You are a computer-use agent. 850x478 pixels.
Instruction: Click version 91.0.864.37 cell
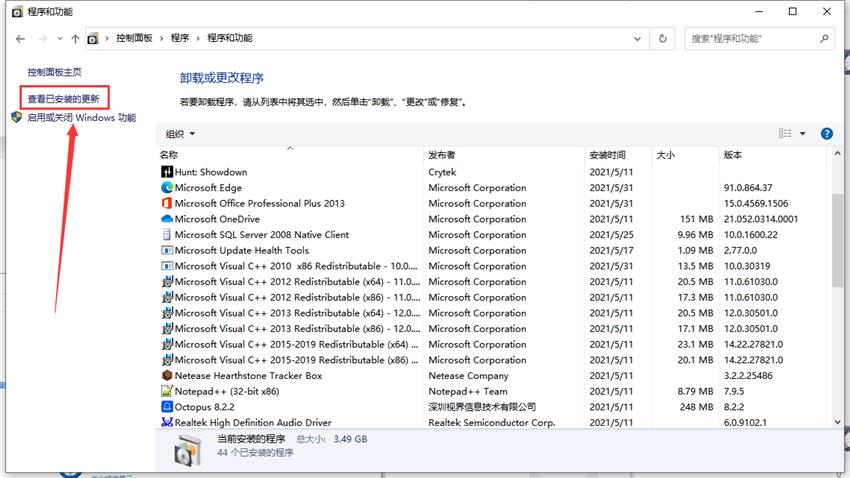coord(748,188)
